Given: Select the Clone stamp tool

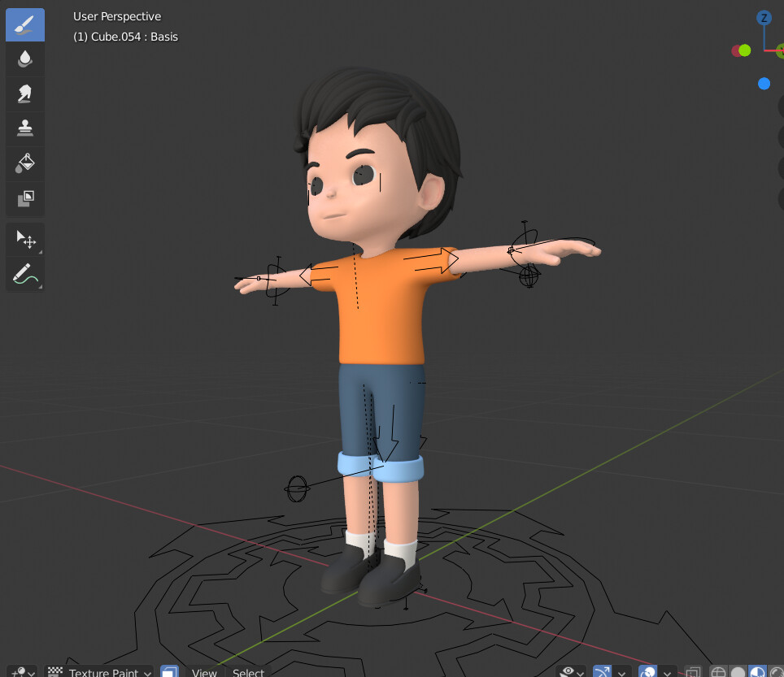Looking at the screenshot, I should click(24, 127).
